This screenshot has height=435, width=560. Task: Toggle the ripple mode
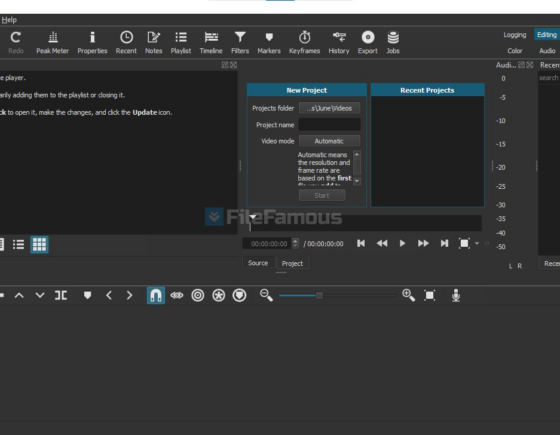point(198,296)
